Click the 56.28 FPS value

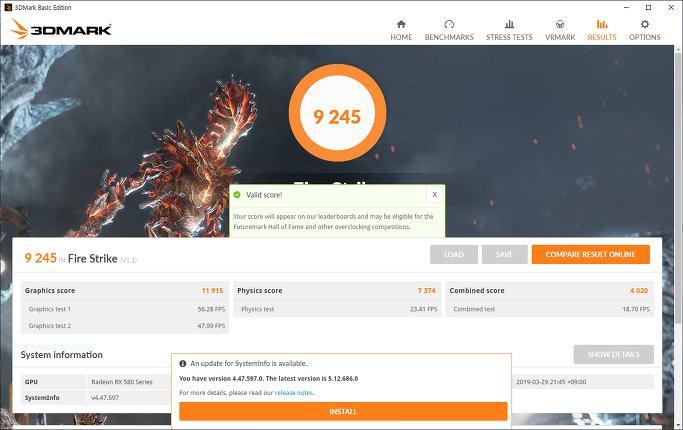pos(211,309)
